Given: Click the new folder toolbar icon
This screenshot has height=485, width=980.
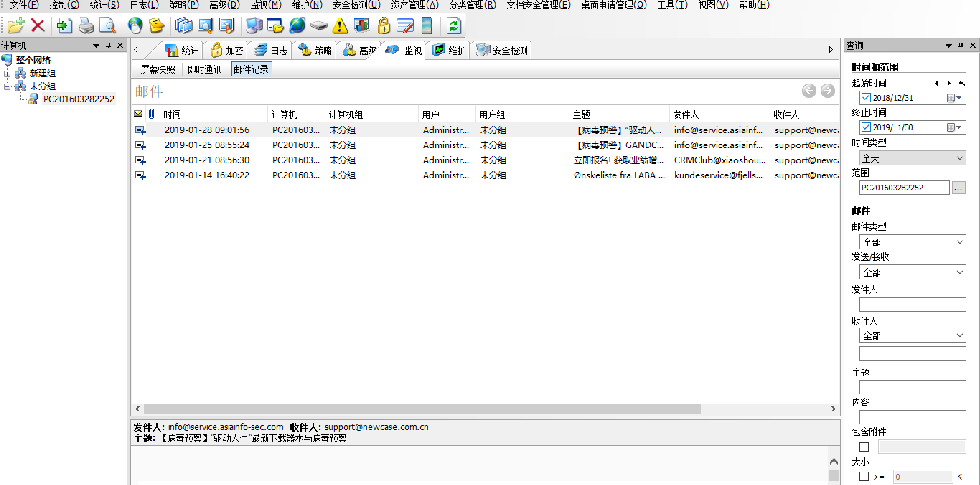Looking at the screenshot, I should 15,25.
